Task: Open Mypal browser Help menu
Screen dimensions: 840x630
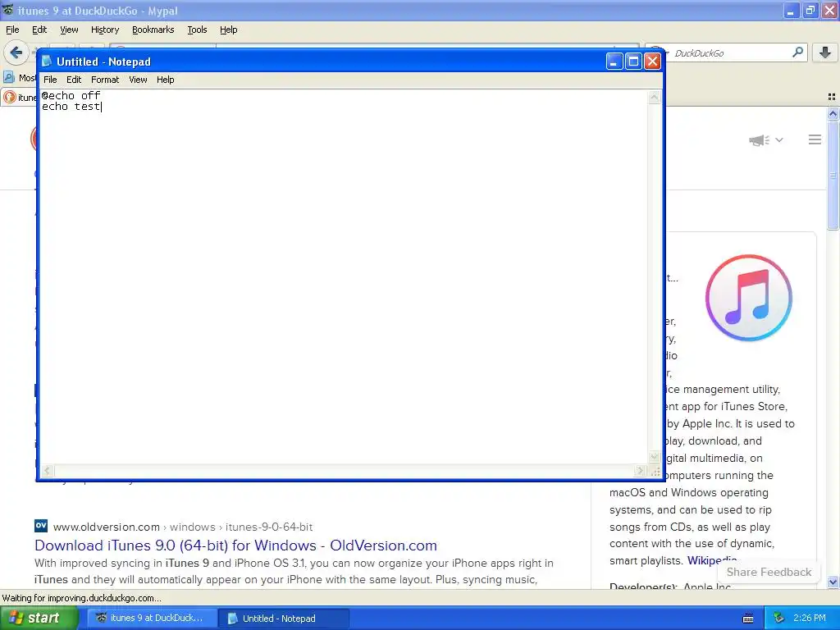Action: (229, 30)
